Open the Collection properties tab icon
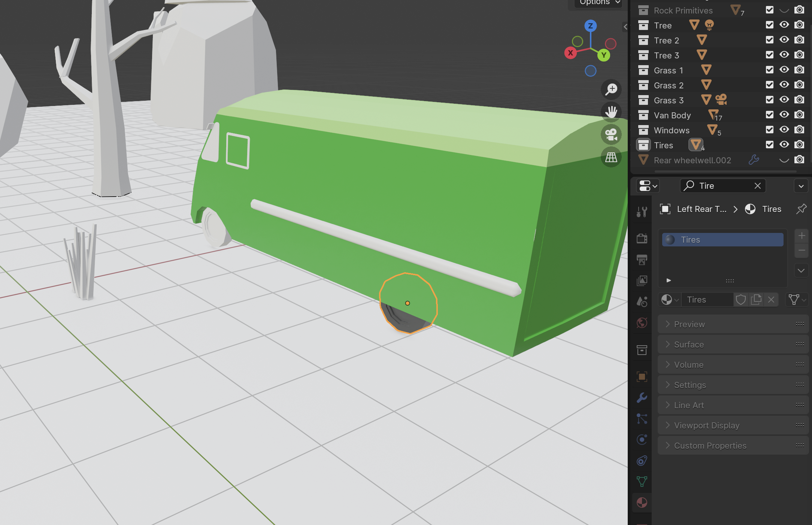Viewport: 812px width, 525px height. pos(642,350)
